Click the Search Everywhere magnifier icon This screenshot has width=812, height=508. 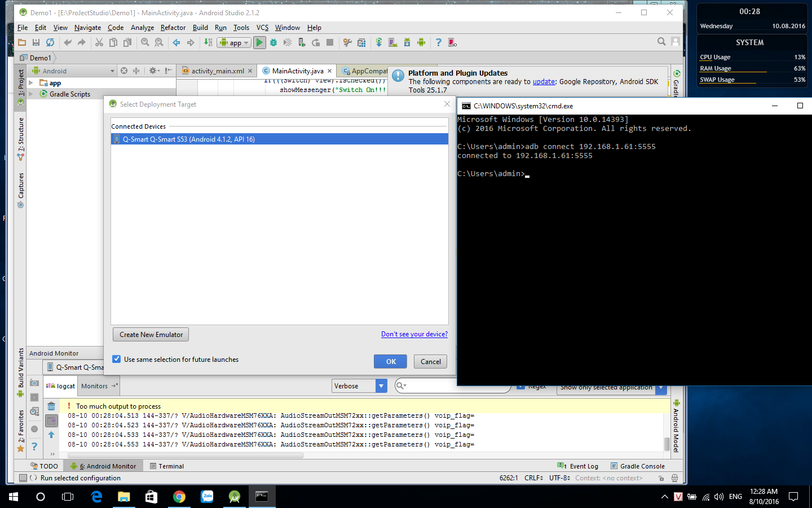coord(661,41)
